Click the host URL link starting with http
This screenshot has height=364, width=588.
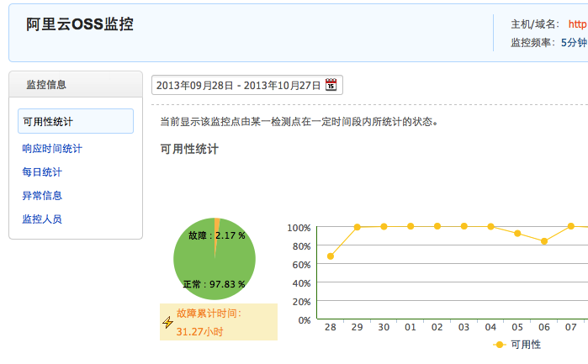[x=577, y=24]
